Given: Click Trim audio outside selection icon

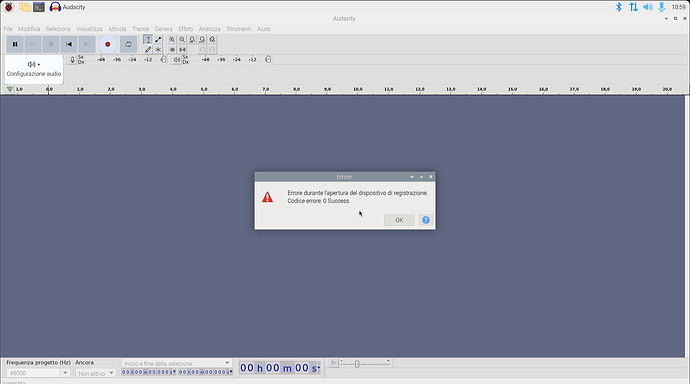Looking at the screenshot, I should point(172,50).
